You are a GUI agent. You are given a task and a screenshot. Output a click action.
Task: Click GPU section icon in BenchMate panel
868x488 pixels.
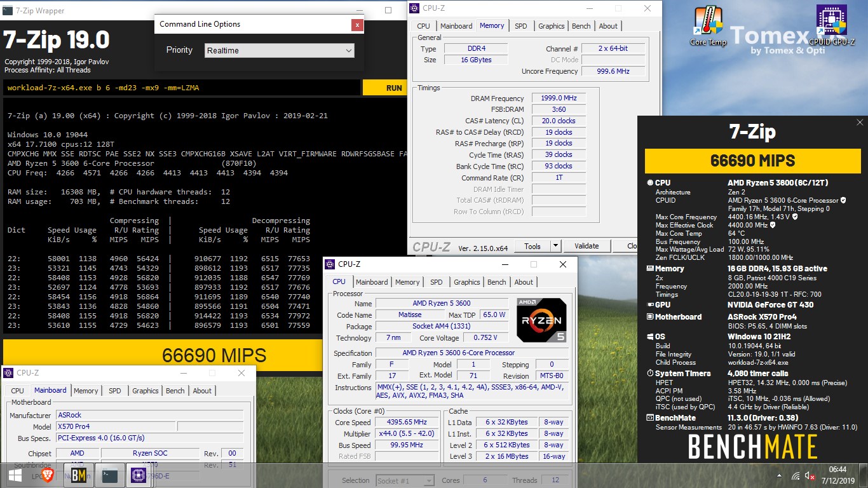[x=650, y=304]
